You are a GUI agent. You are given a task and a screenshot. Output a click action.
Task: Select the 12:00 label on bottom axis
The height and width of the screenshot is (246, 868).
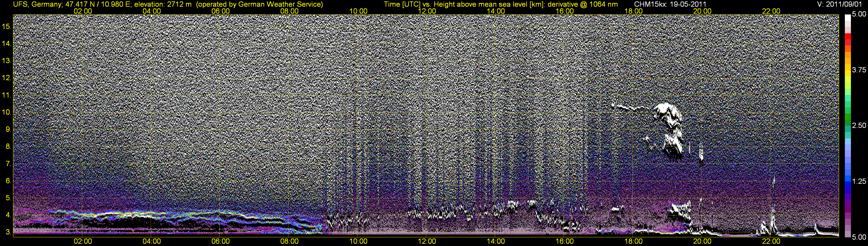[427, 241]
